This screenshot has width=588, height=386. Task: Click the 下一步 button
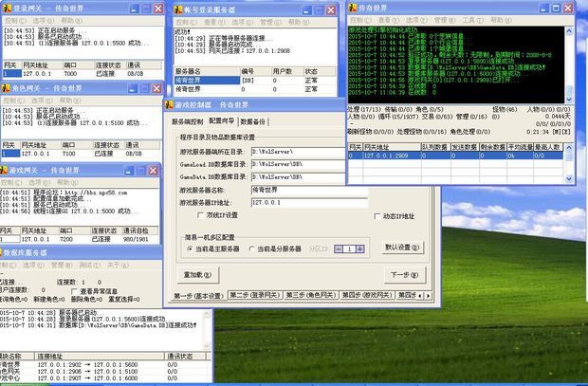404,275
